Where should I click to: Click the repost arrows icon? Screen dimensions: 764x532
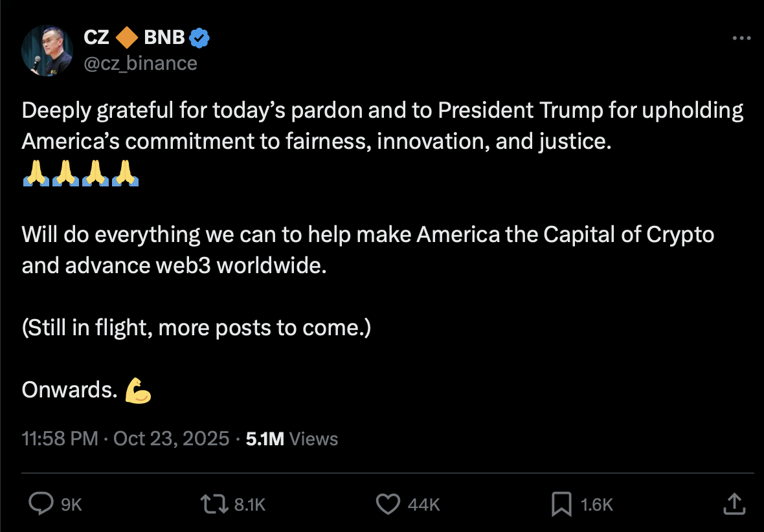click(214, 504)
